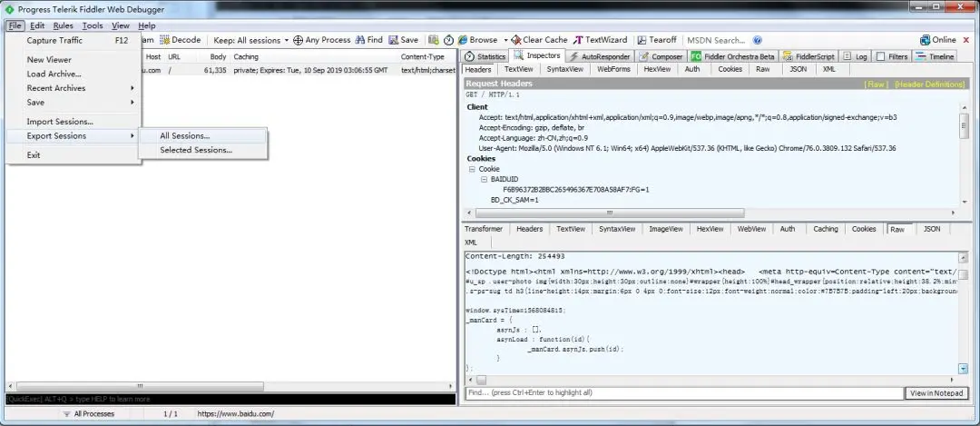Viewport: 980px width, 426px height.
Task: Open the Rules menu
Action: click(x=64, y=25)
